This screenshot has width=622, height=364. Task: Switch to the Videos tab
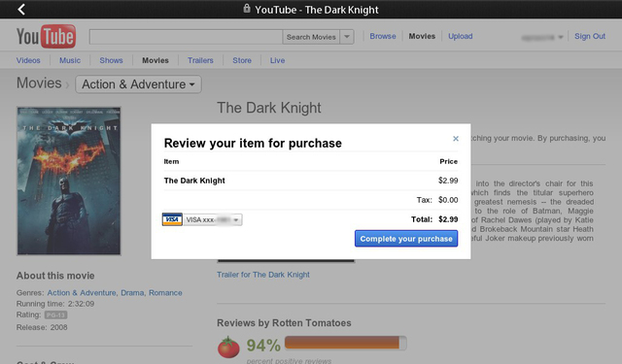click(x=28, y=60)
